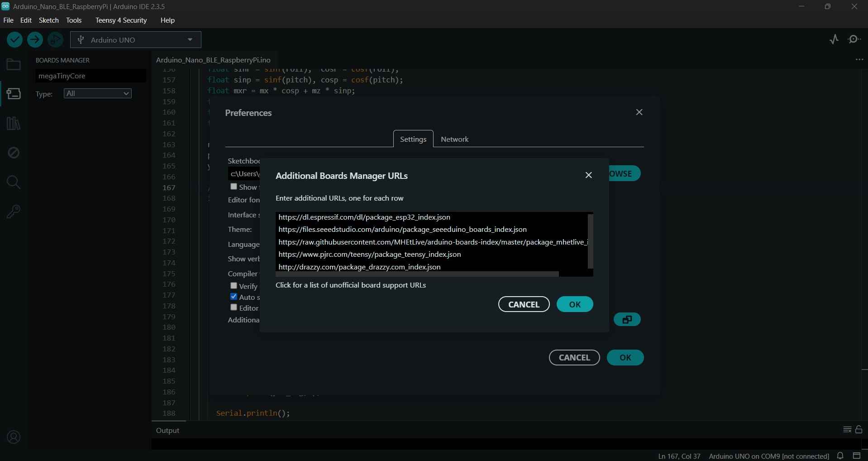Screen dimensions: 868x461
Task: Click the partially hidden BROWSE button
Action: 625,173
